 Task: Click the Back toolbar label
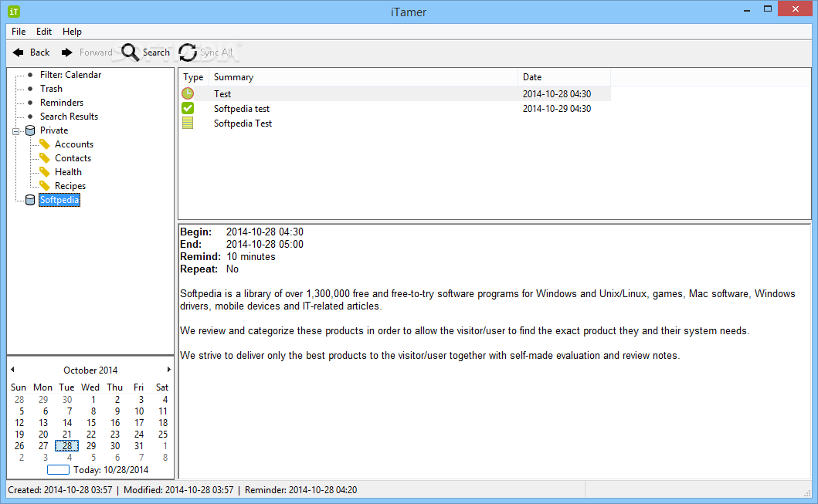[39, 52]
